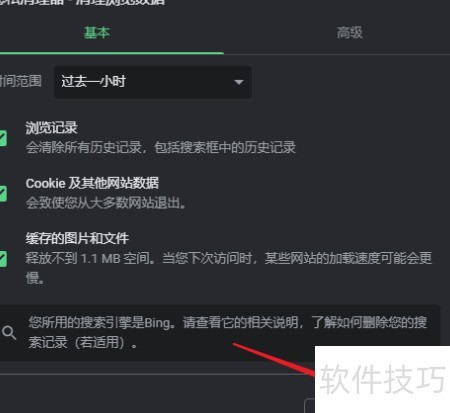Select the 浏览记录 heading label
Viewport: 450px width, 413px height.
pyautogui.click(x=52, y=128)
